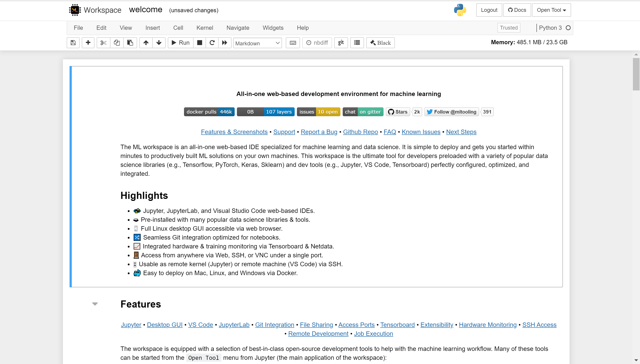Insert a cell below with plus icon
The width and height of the screenshot is (640, 364).
click(x=88, y=43)
